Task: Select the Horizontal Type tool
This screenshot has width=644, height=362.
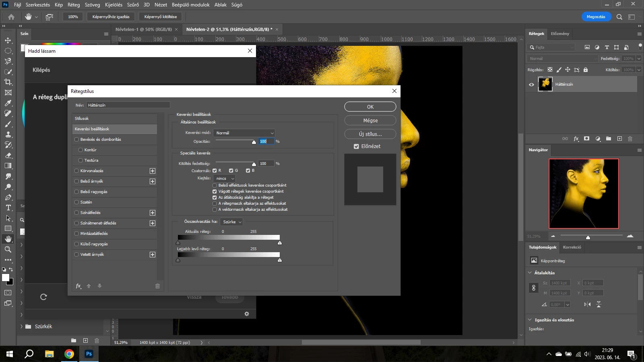Action: 8,208
